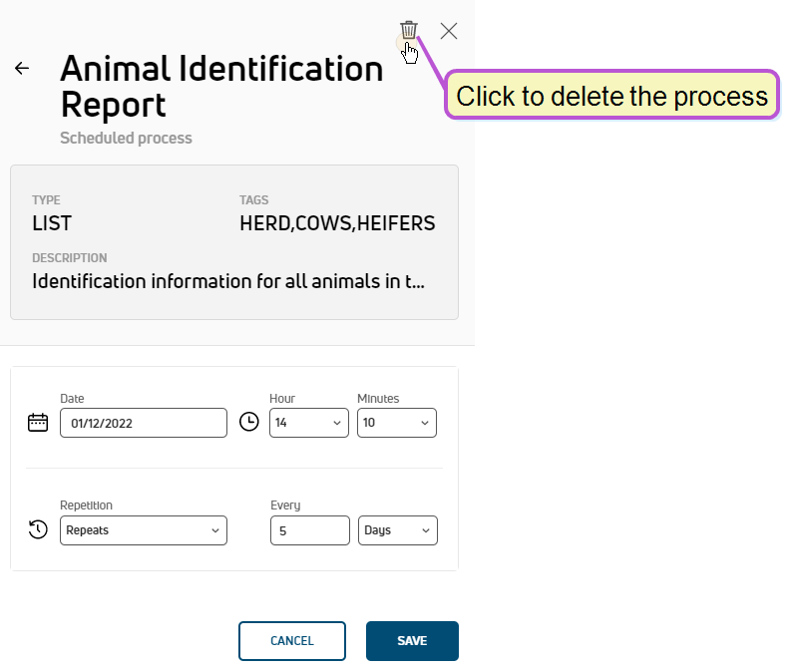Open the Repetition dropdown set to Repeats
Image resolution: width=797 pixels, height=672 pixels.
point(144,530)
